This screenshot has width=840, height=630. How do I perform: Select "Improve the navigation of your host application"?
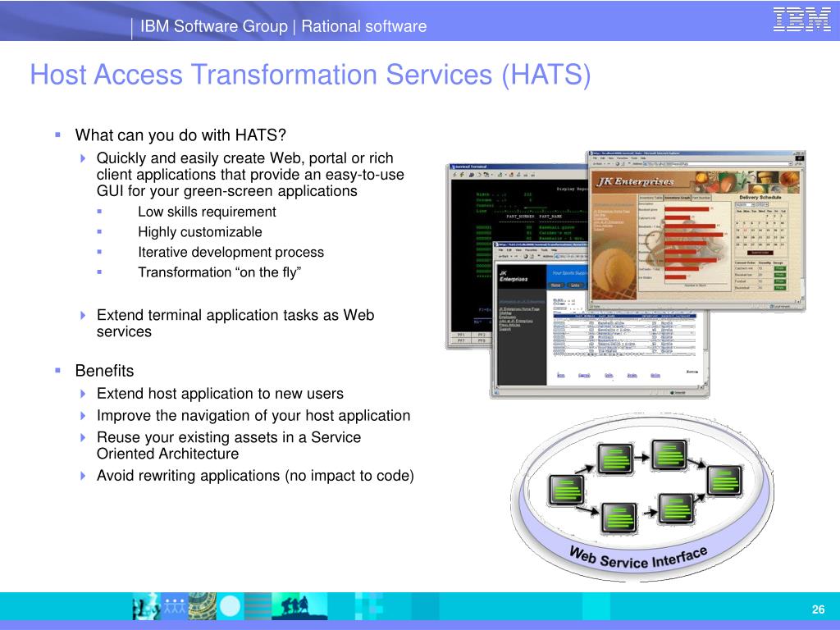(x=253, y=416)
